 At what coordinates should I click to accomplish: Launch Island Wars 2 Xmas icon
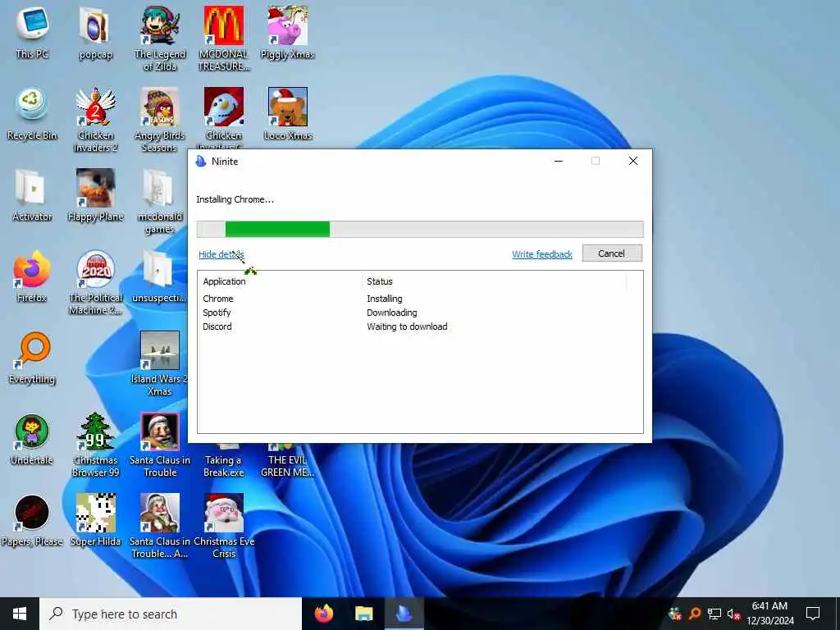160,363
